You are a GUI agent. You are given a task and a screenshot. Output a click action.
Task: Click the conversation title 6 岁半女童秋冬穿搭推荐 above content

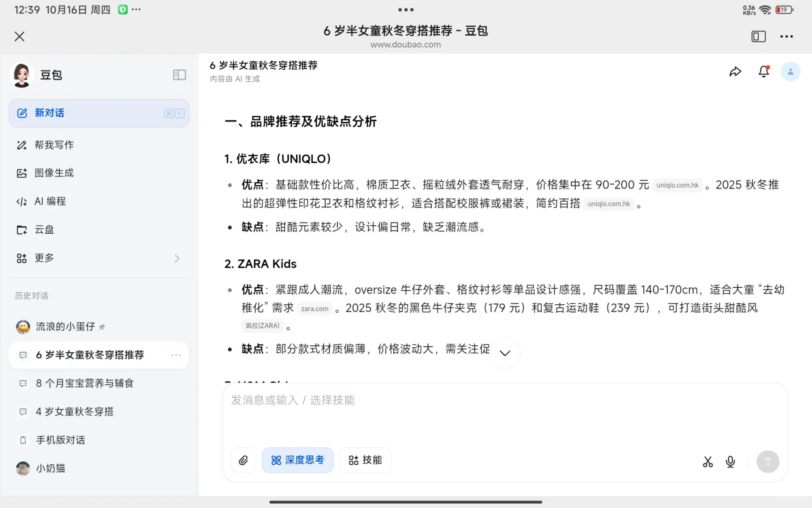click(x=264, y=65)
